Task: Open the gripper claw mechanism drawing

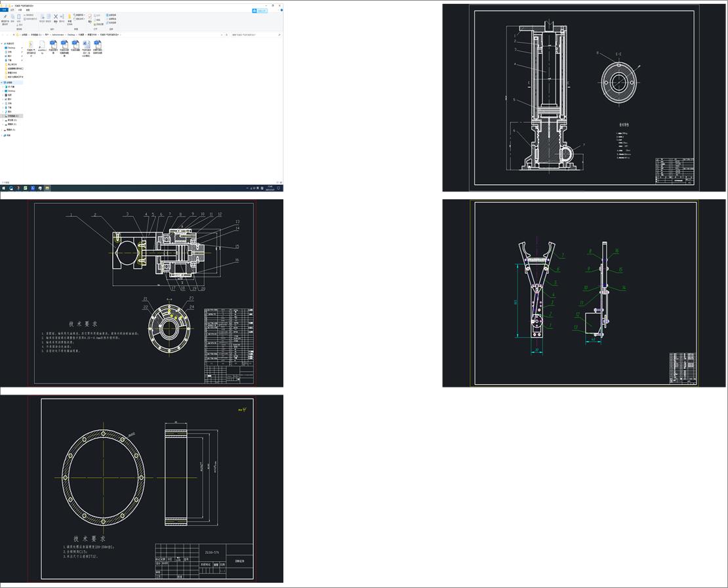Action: pos(584,293)
